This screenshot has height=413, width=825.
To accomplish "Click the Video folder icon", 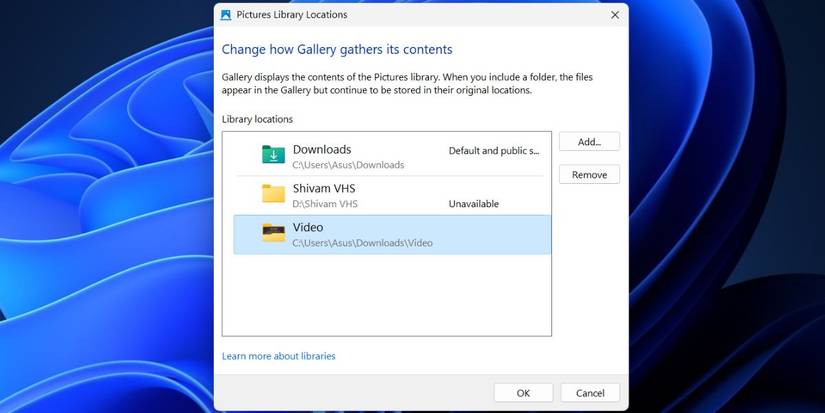I will (x=273, y=233).
